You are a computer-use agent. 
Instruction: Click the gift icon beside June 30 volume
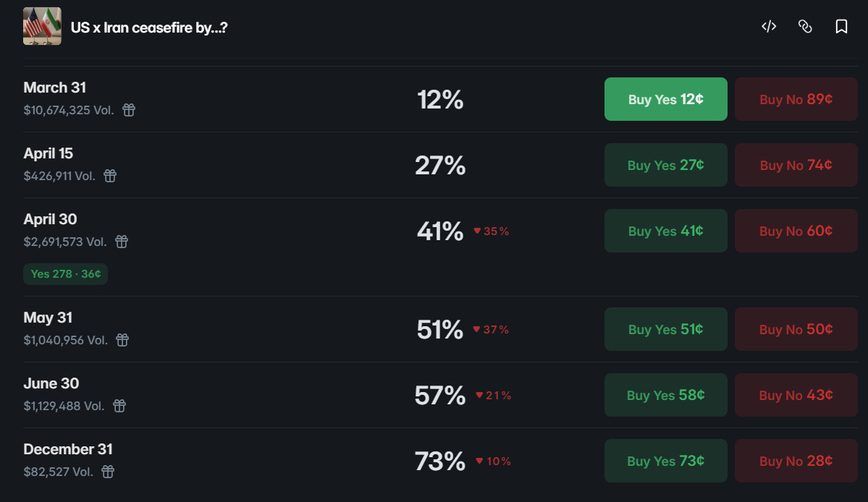(119, 406)
